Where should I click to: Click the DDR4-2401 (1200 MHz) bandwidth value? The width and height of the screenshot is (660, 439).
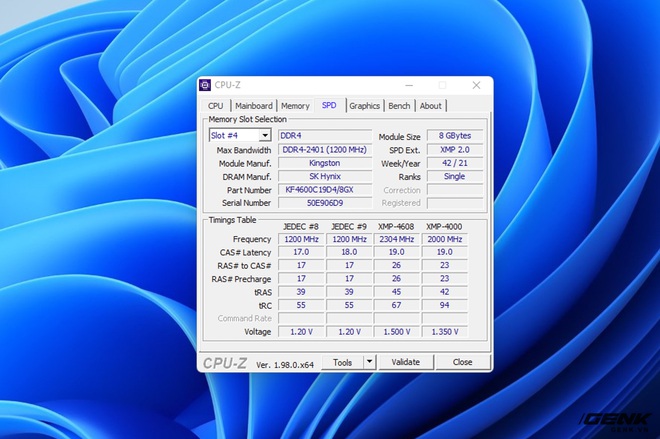coord(325,150)
